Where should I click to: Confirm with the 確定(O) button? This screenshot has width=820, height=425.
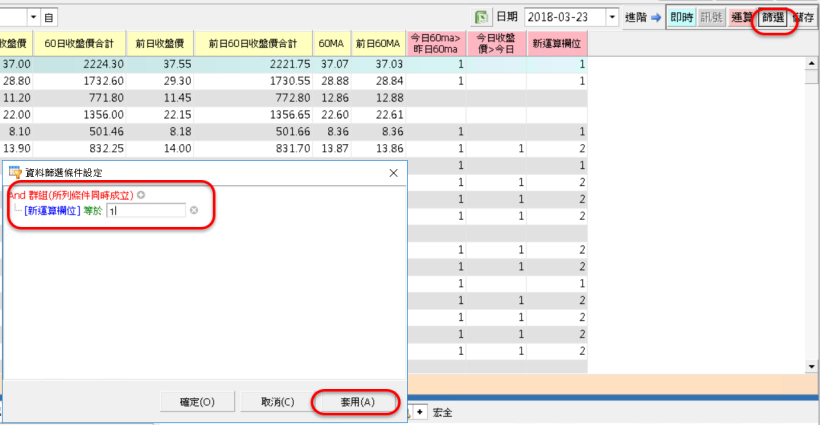(197, 402)
